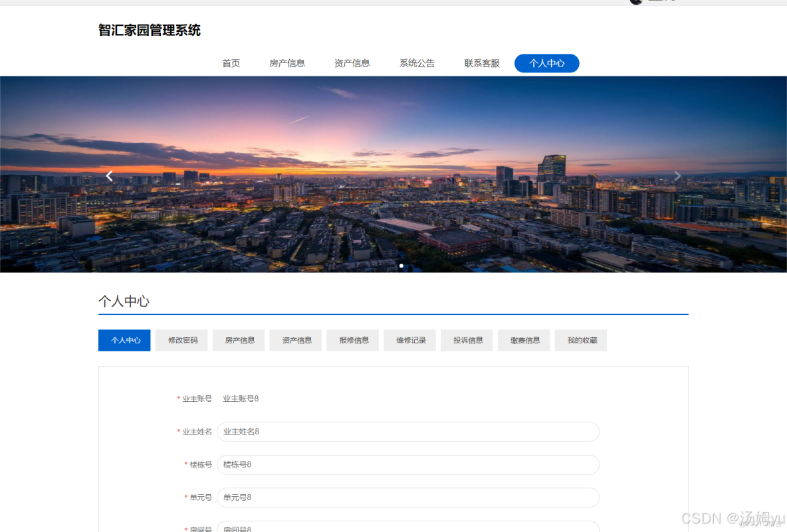Click the 楼栋号 input field
787x532 pixels.
coord(407,464)
